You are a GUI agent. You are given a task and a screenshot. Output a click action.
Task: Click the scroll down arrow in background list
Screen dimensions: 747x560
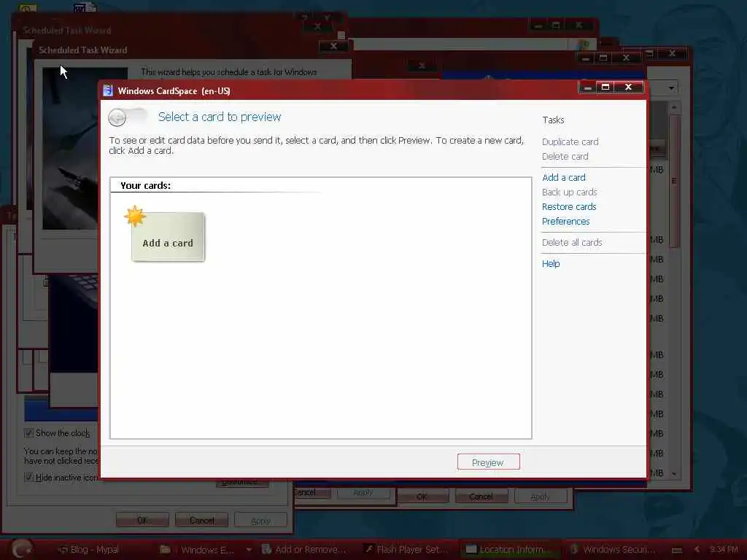[x=674, y=474]
